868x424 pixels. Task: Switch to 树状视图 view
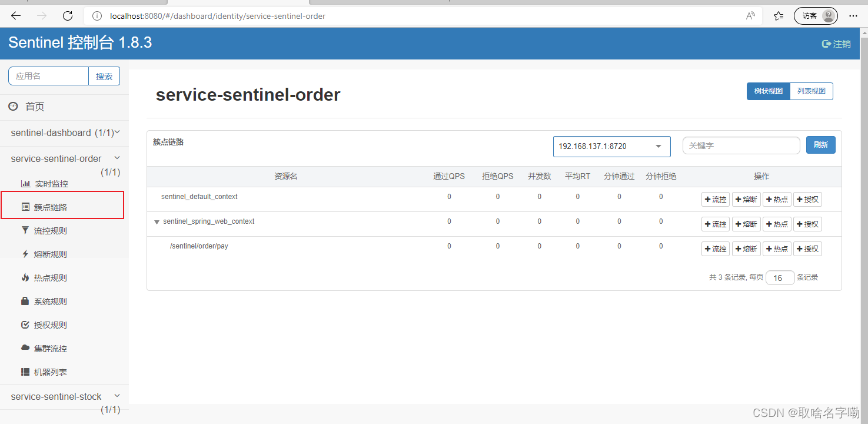[769, 91]
